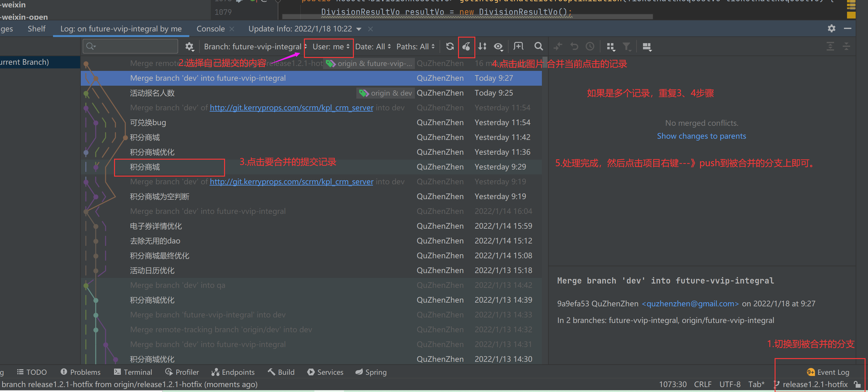Image resolution: width=868 pixels, height=392 pixels.
Task: Click the Cherry-pick icon in log toolbar
Action: tap(466, 47)
